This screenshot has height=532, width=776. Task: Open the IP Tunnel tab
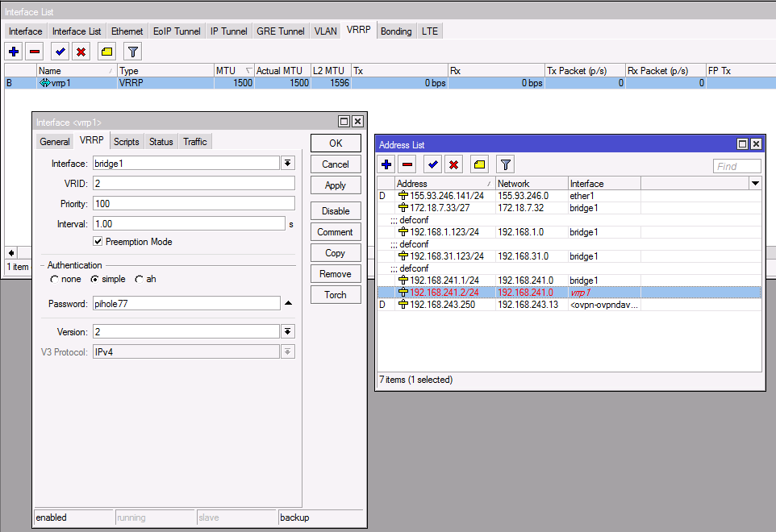[228, 31]
